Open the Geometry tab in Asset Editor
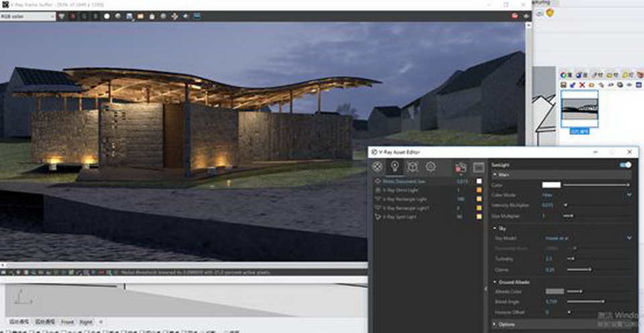 [413, 167]
